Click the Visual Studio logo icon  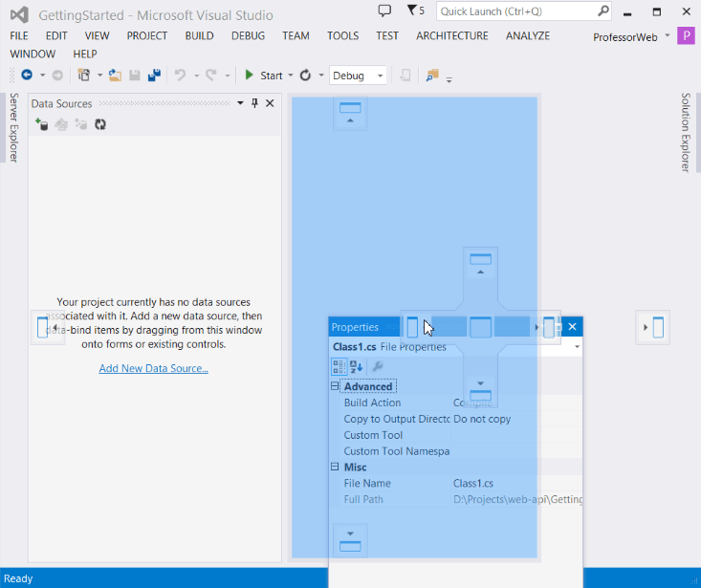[x=19, y=14]
